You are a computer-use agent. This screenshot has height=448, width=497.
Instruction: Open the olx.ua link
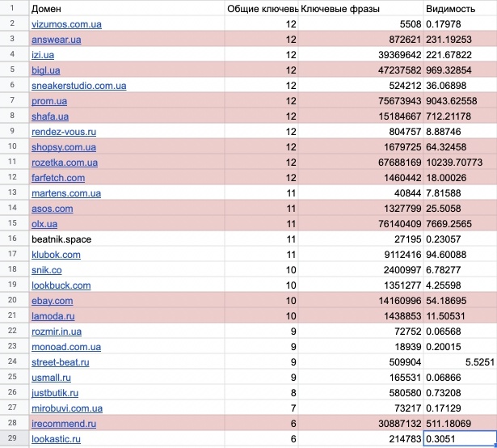[44, 224]
